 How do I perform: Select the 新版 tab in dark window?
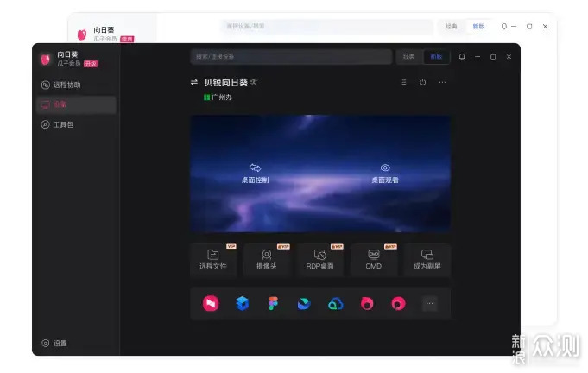click(436, 57)
